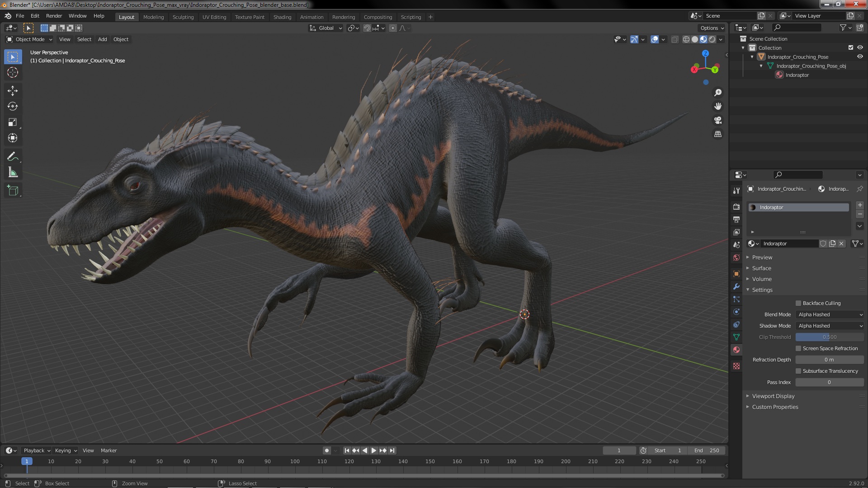The image size is (868, 488).
Task: Select the Measure tool
Action: click(13, 173)
